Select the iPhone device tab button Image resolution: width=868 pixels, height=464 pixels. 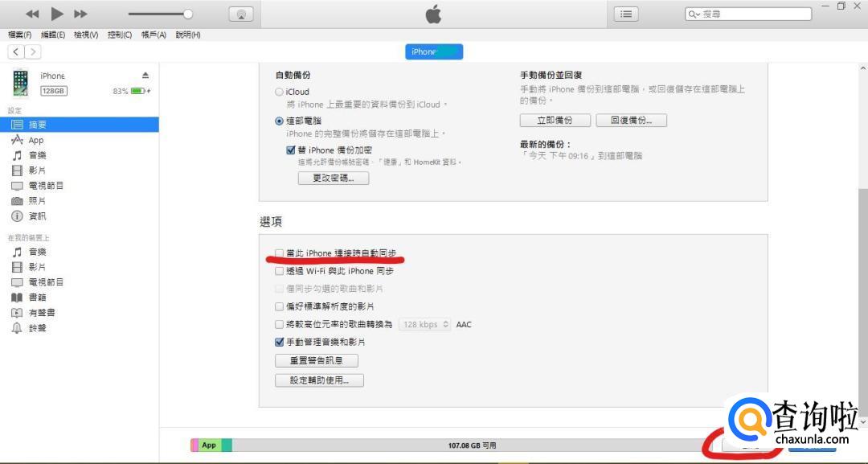tap(434, 51)
